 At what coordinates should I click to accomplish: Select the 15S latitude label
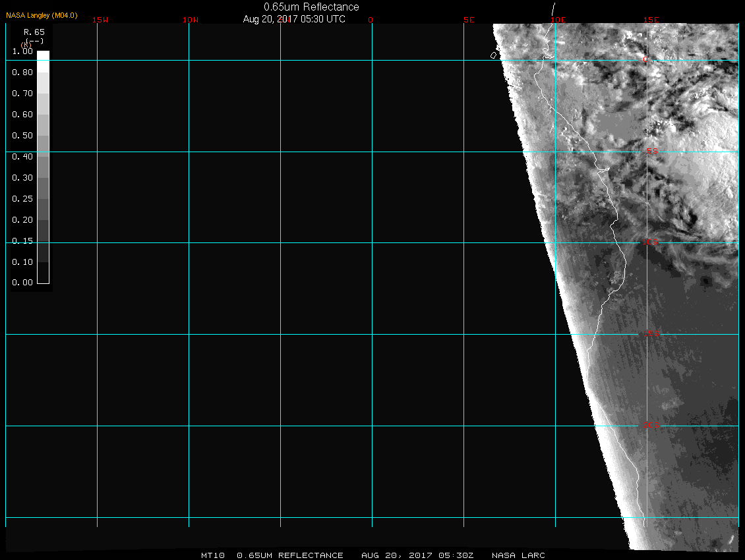click(x=651, y=334)
